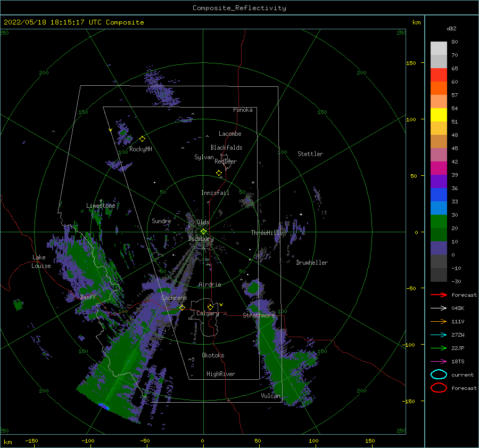Pick the magenta 18TS arrow icon
Viewport: 479px width, 448px height.
pyautogui.click(x=439, y=362)
